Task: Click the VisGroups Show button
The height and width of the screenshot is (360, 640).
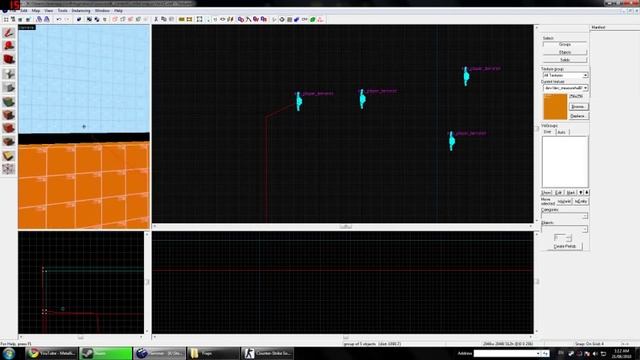Action: 547,193
